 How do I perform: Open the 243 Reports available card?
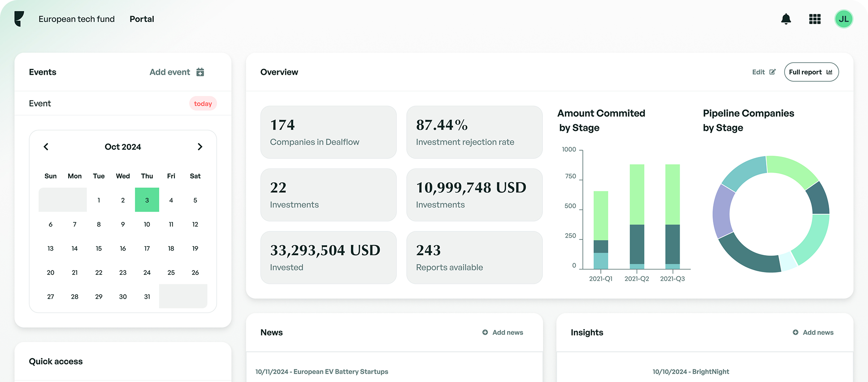click(x=474, y=257)
